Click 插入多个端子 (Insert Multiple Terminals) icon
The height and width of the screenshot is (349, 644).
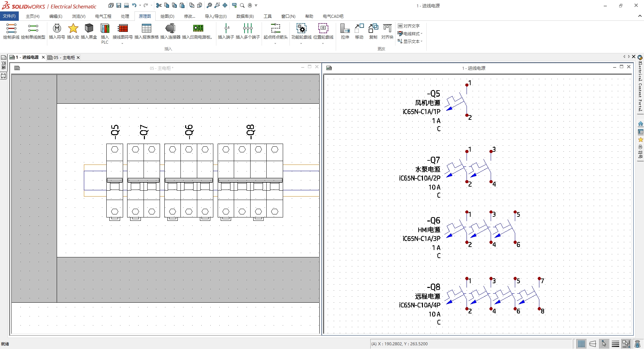[x=248, y=28]
